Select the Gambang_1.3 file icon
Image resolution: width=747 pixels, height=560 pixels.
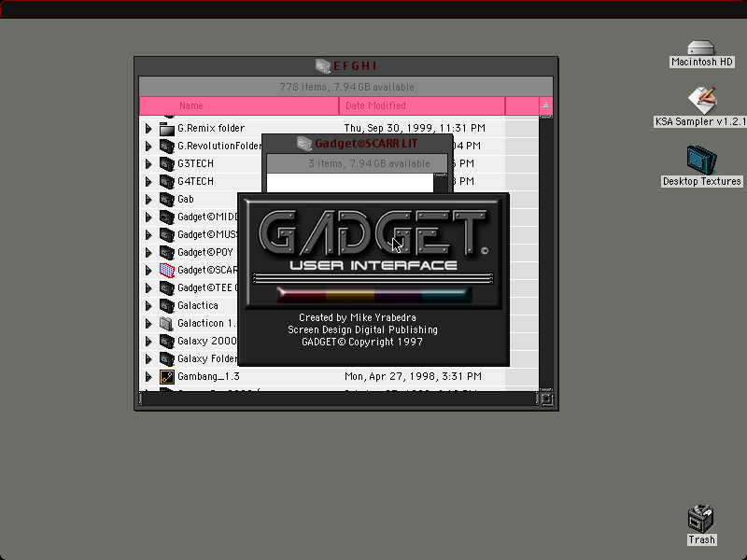pyautogui.click(x=167, y=377)
